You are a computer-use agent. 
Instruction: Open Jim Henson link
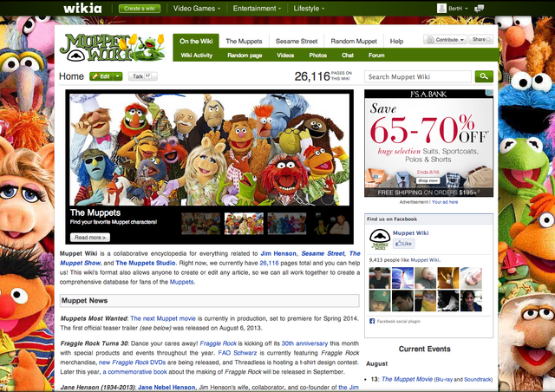click(278, 253)
